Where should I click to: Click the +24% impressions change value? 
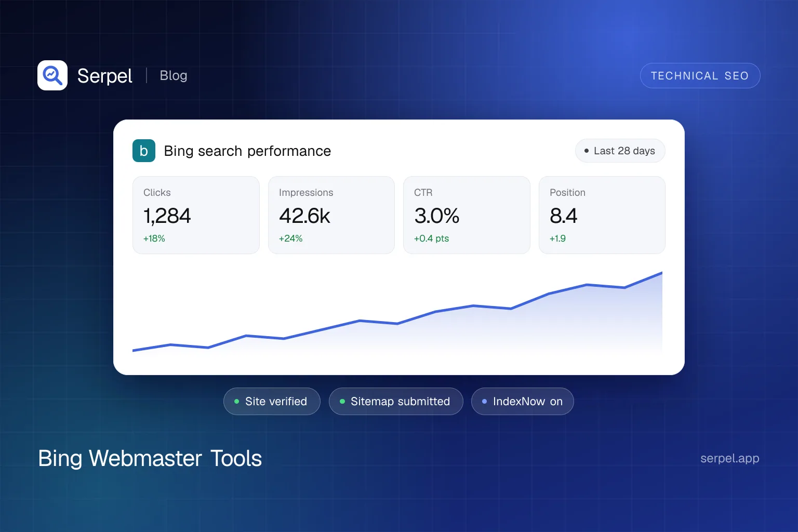(x=291, y=238)
